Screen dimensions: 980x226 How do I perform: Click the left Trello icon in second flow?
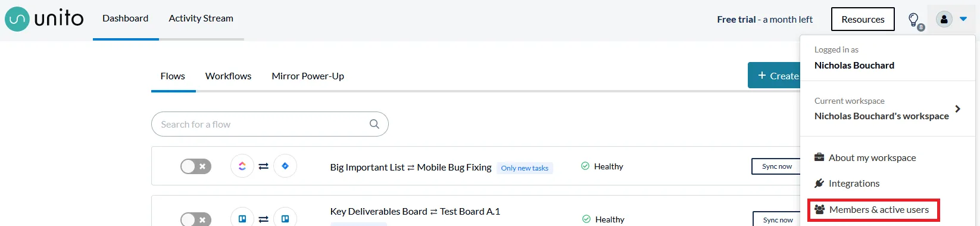(242, 218)
